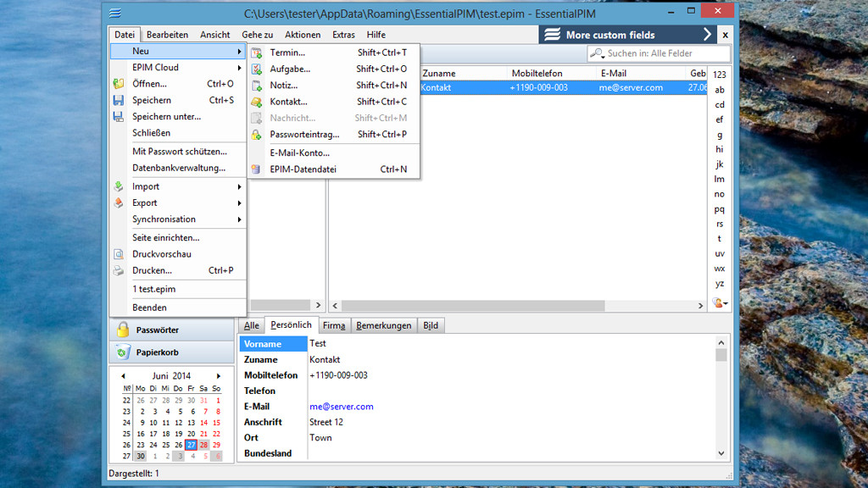868x488 pixels.
Task: Open the Bearbeiten menu
Action: (167, 35)
